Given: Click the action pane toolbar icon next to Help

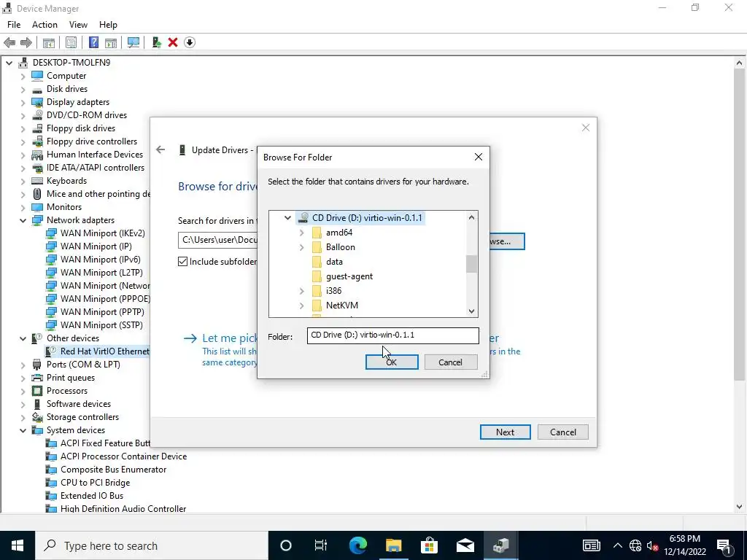Looking at the screenshot, I should pos(111,42).
